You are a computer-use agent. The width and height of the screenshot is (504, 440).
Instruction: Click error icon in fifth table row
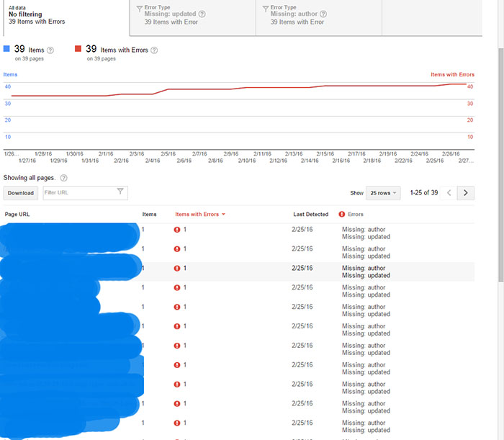(x=177, y=307)
